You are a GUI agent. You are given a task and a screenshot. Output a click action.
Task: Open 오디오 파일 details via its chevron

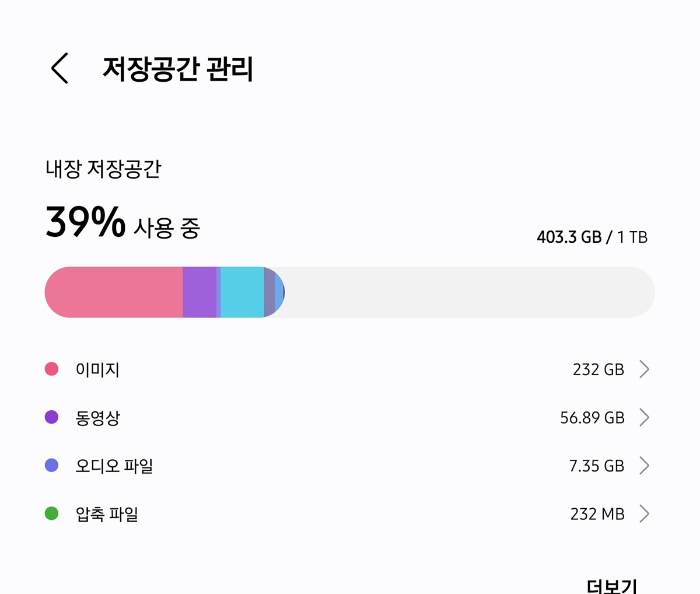[x=644, y=466]
